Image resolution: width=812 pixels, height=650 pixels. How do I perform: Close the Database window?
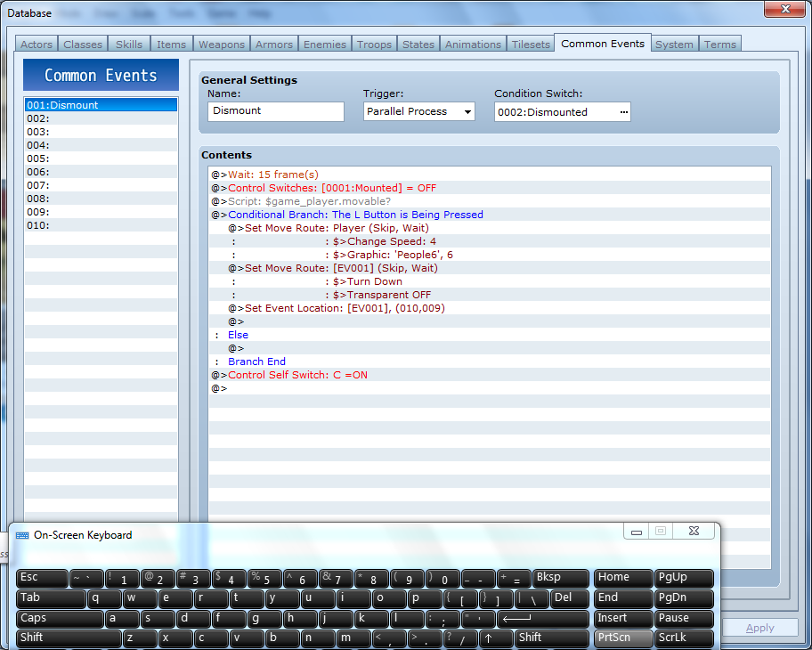coord(785,9)
